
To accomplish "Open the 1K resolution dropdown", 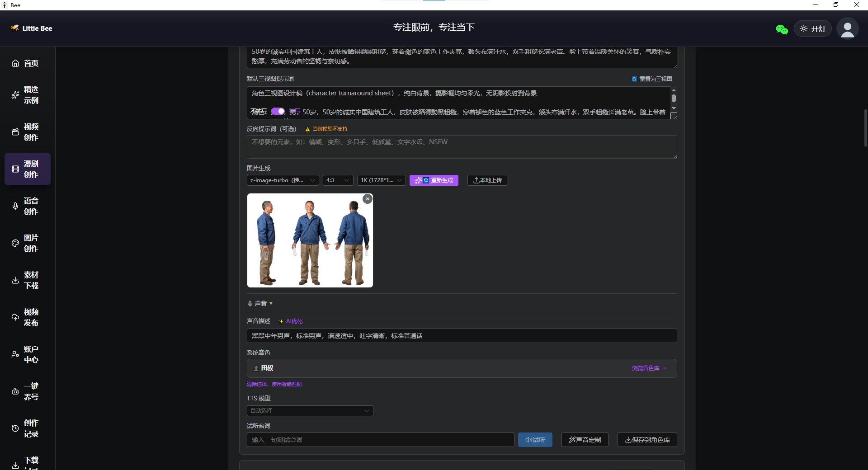I will tap(381, 180).
